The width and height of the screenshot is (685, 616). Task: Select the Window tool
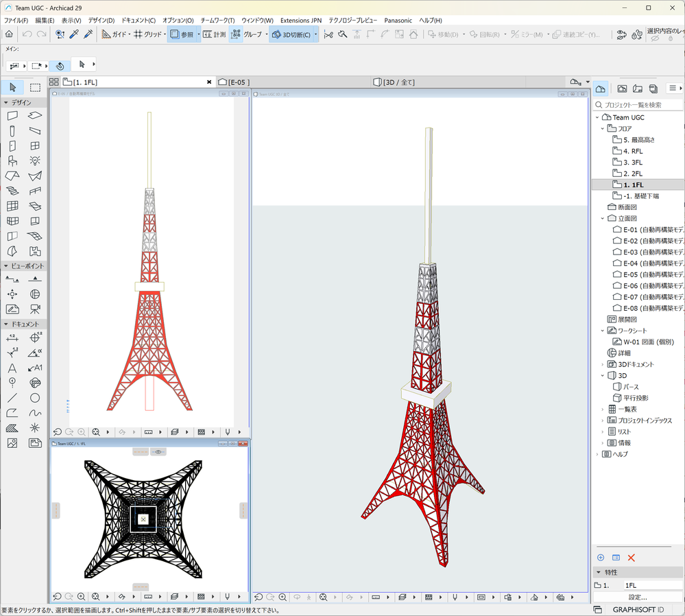coord(35,146)
